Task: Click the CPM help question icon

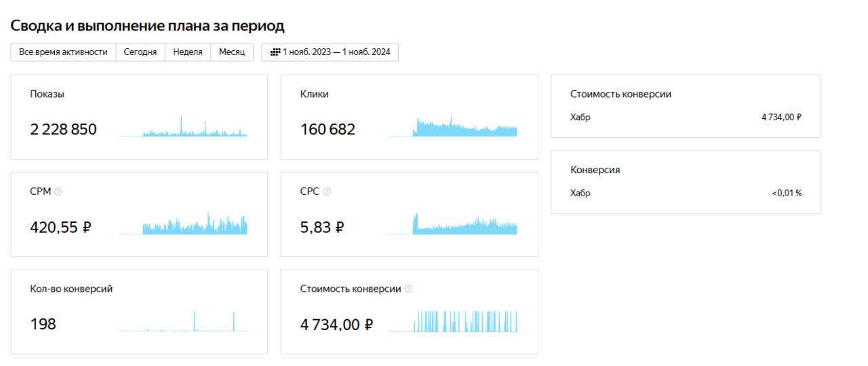Action: [58, 192]
